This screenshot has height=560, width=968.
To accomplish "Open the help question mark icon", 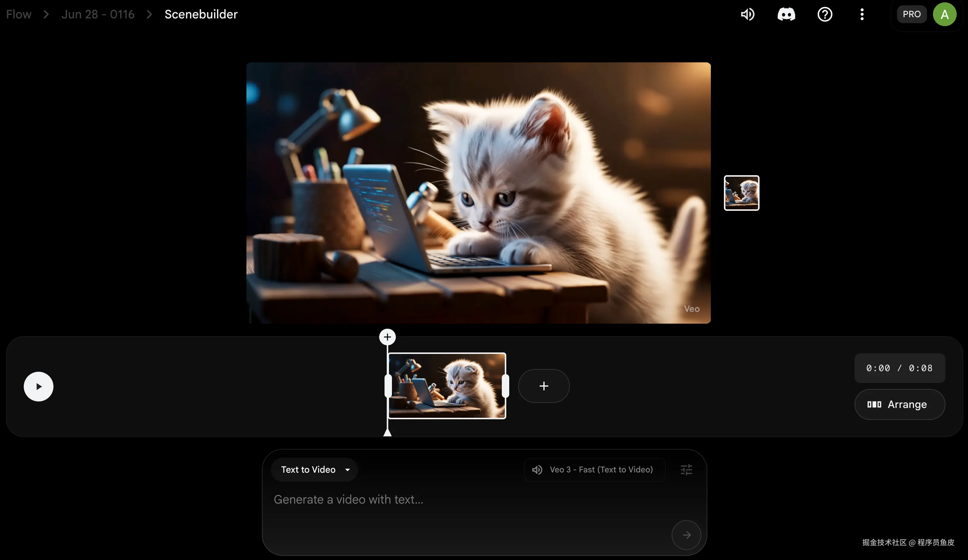I will [825, 15].
